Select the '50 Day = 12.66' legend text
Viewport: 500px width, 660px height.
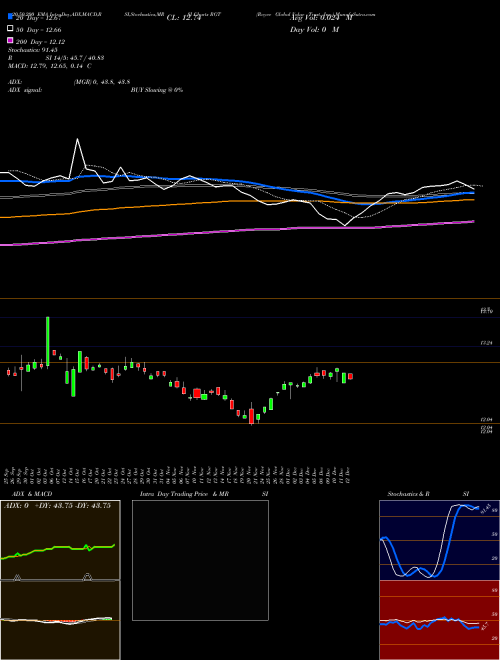tap(38, 30)
